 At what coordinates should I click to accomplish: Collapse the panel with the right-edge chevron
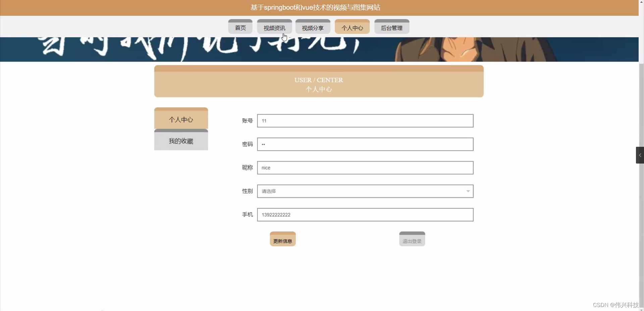pyautogui.click(x=640, y=155)
